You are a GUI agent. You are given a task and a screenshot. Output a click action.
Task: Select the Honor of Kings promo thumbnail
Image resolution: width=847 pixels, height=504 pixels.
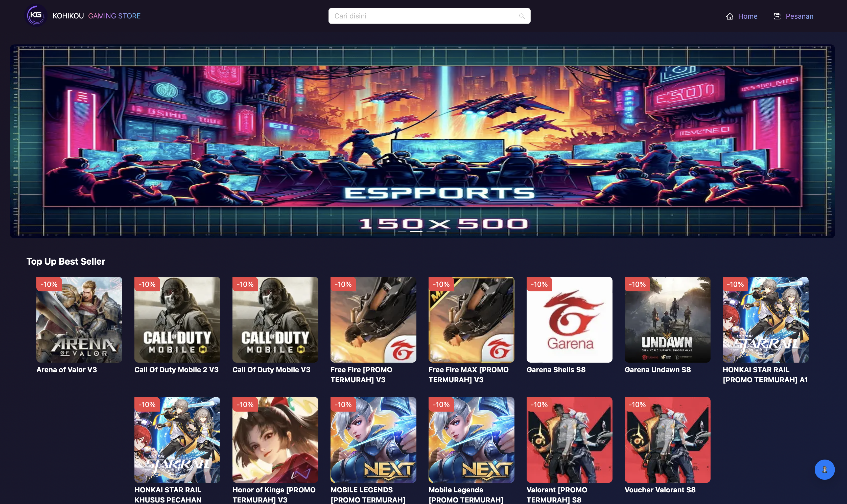[275, 440]
